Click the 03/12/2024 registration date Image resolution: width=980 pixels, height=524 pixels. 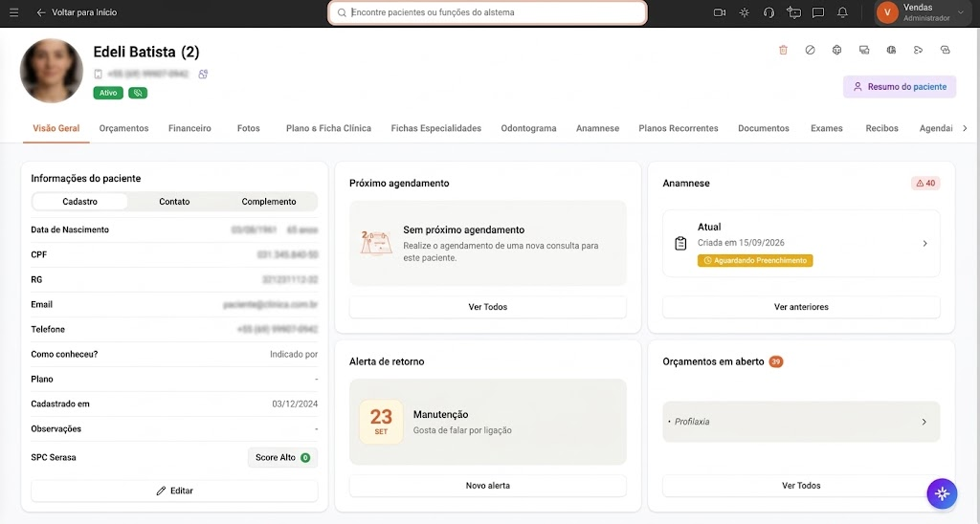(295, 404)
